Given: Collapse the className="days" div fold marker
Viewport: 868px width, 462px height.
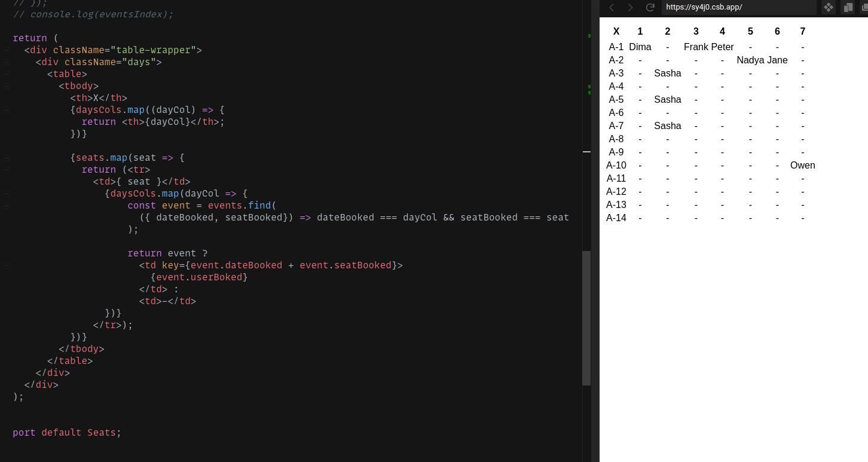Looking at the screenshot, I should point(7,62).
